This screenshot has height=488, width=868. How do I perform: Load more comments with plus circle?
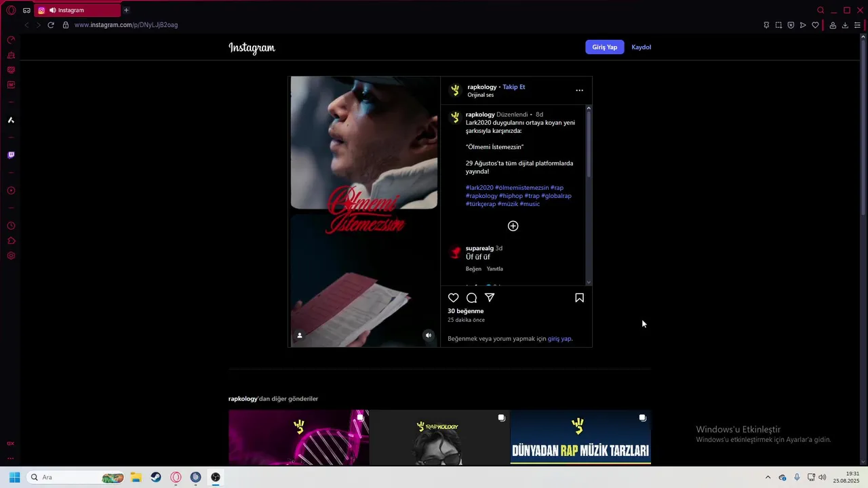513,226
